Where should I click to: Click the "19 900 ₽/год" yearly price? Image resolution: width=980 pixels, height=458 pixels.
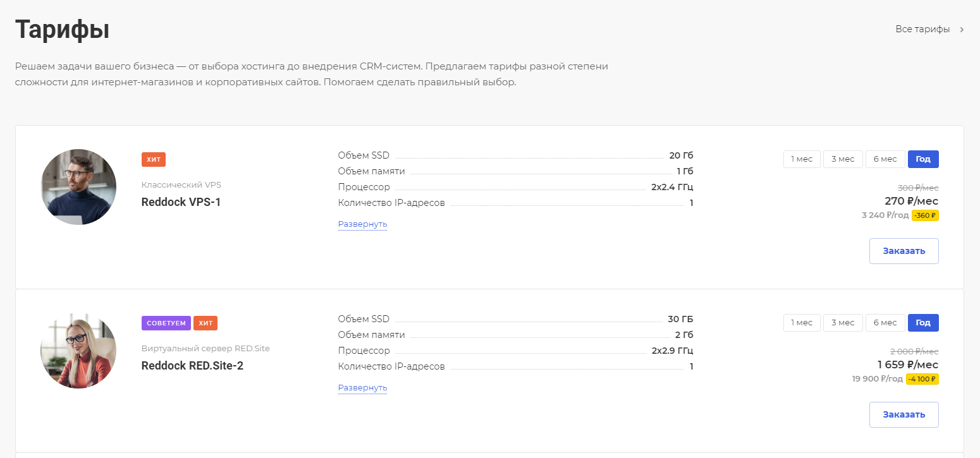coord(878,379)
